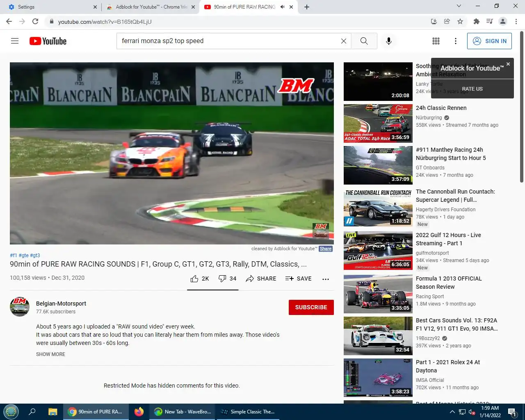
Task: Open #911 Manthey Racing 24h video title
Action: pyautogui.click(x=451, y=154)
